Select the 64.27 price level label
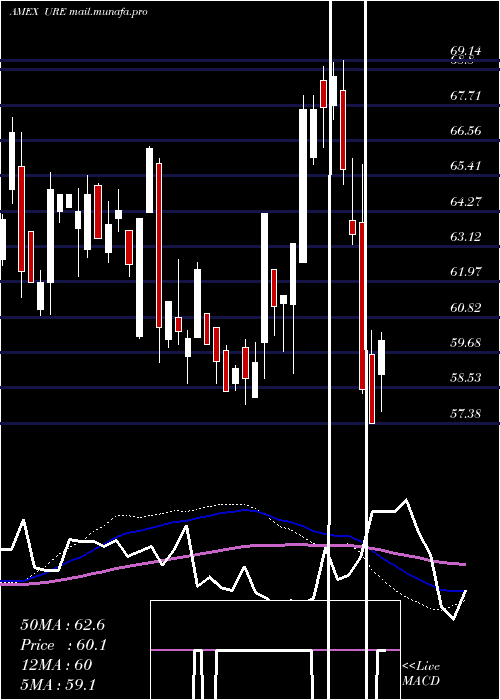 466,201
